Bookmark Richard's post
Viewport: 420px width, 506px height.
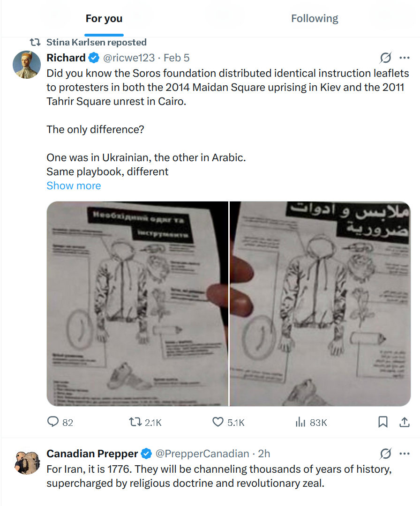(x=383, y=422)
